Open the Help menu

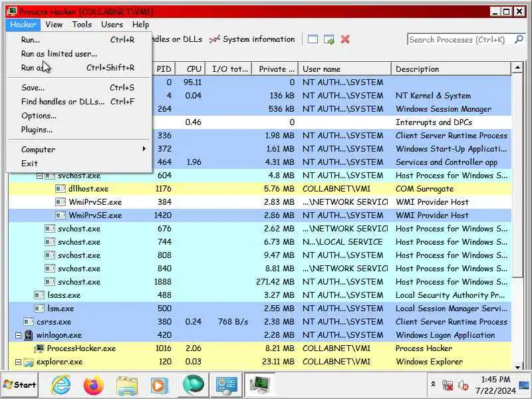click(140, 25)
